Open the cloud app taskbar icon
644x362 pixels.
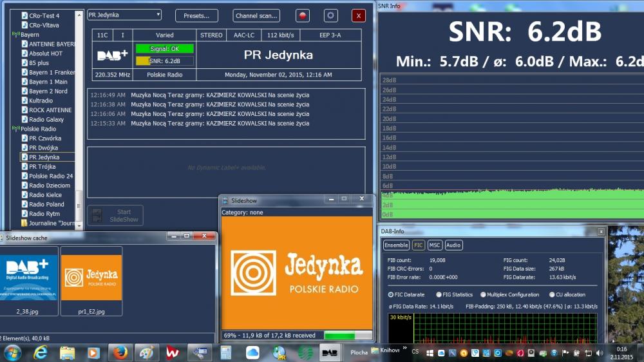coord(252,353)
